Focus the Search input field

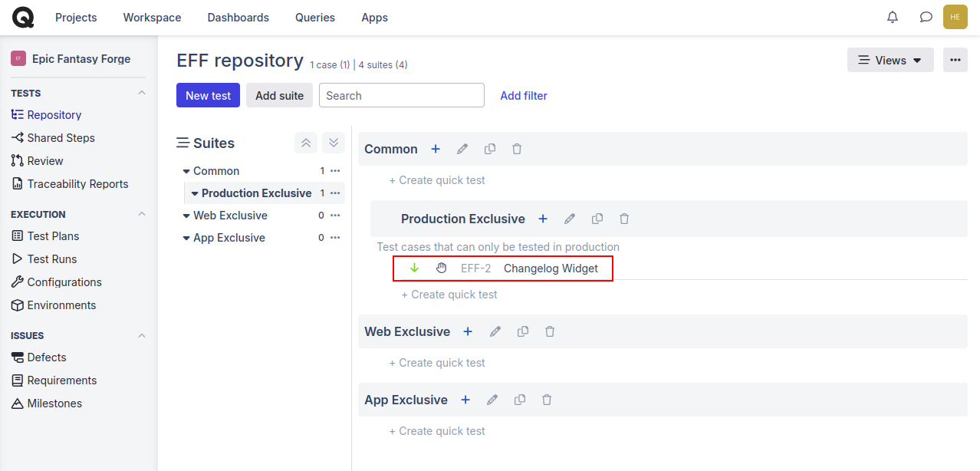[402, 95]
